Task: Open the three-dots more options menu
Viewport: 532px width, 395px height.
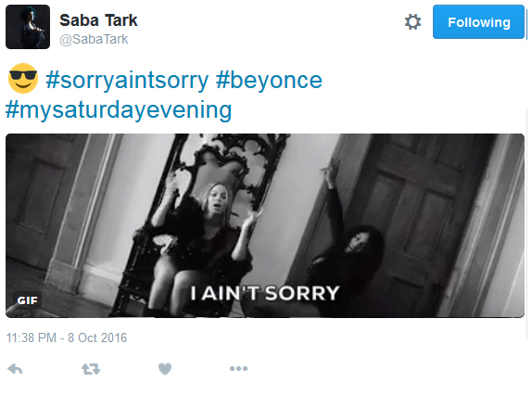Action: pyautogui.click(x=238, y=368)
